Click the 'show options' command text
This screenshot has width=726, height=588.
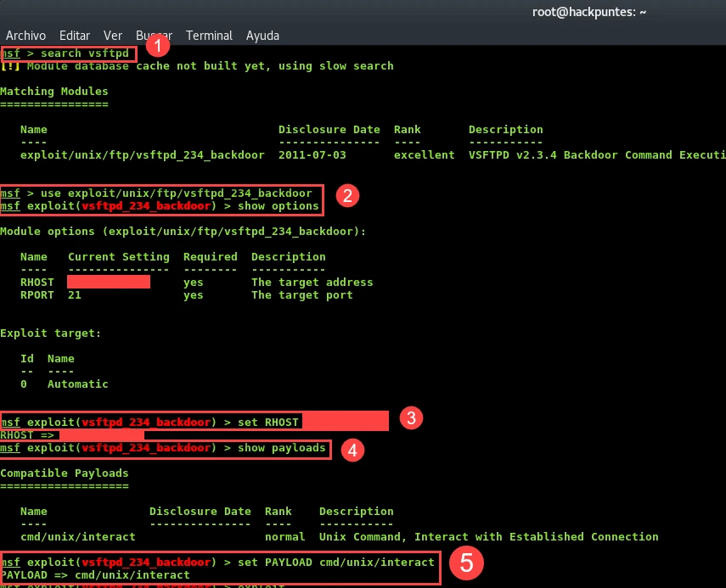pos(279,206)
